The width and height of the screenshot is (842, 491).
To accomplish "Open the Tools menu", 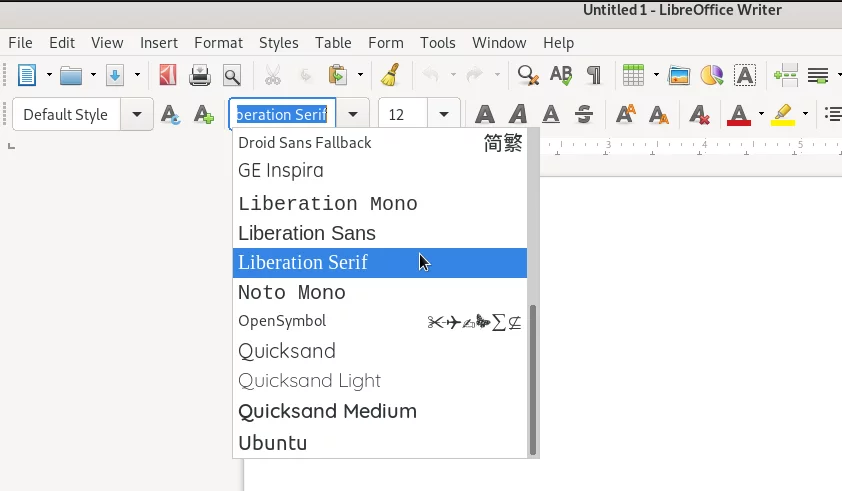I will [437, 42].
